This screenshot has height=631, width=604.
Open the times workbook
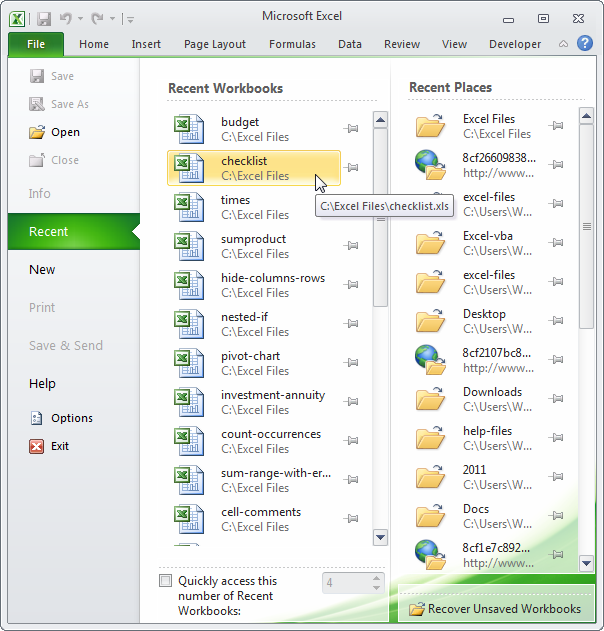(x=254, y=207)
